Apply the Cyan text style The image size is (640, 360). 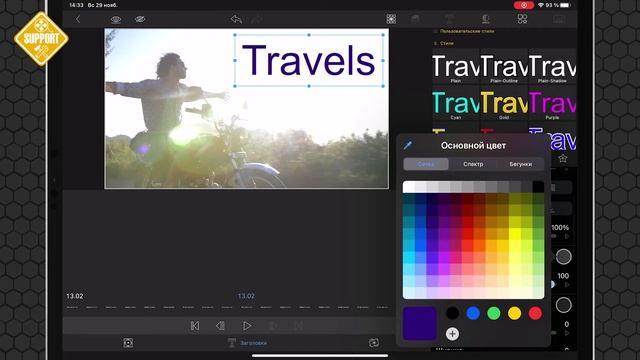[x=456, y=103]
